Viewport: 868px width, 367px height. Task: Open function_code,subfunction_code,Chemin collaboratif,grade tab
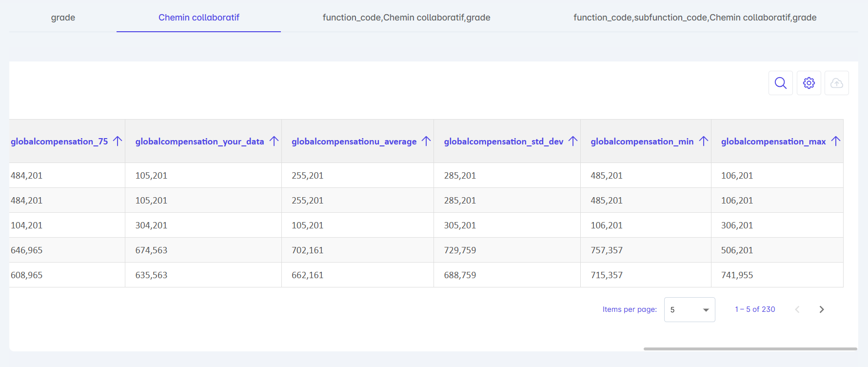694,18
